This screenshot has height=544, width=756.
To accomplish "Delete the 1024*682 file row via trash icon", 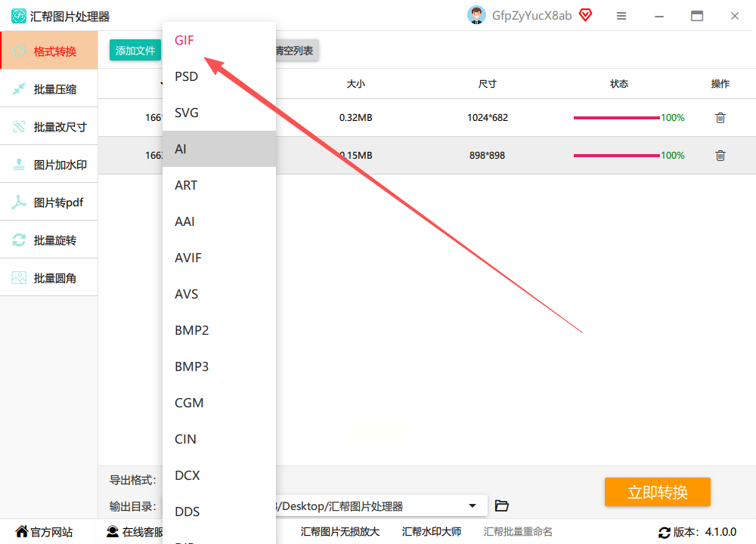I will click(720, 118).
